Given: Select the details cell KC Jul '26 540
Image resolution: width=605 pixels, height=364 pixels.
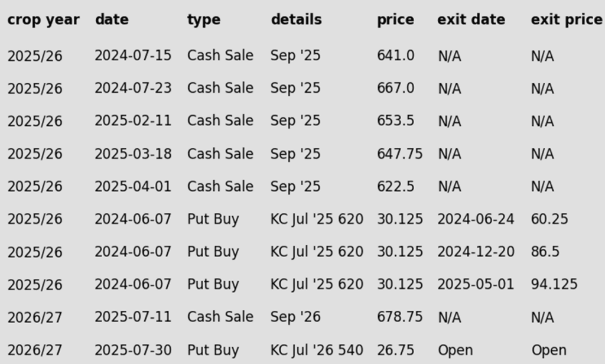Looking at the screenshot, I should [x=317, y=350].
